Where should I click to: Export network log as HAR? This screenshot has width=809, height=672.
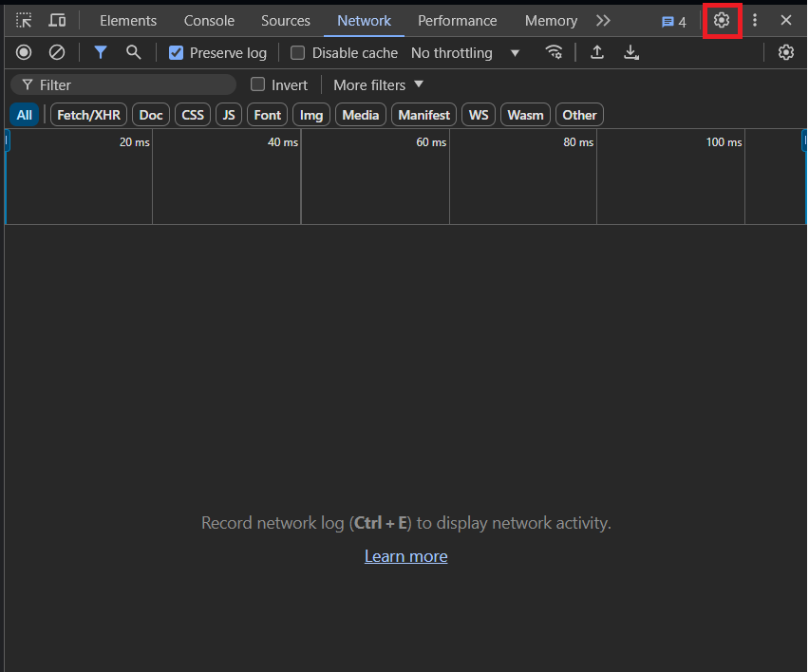click(631, 52)
